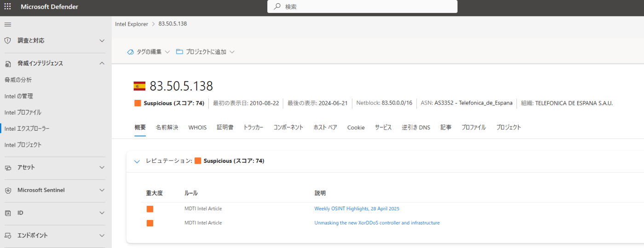Click the Microsoft Defender title
The width and height of the screenshot is (644, 248).
tap(49, 6)
